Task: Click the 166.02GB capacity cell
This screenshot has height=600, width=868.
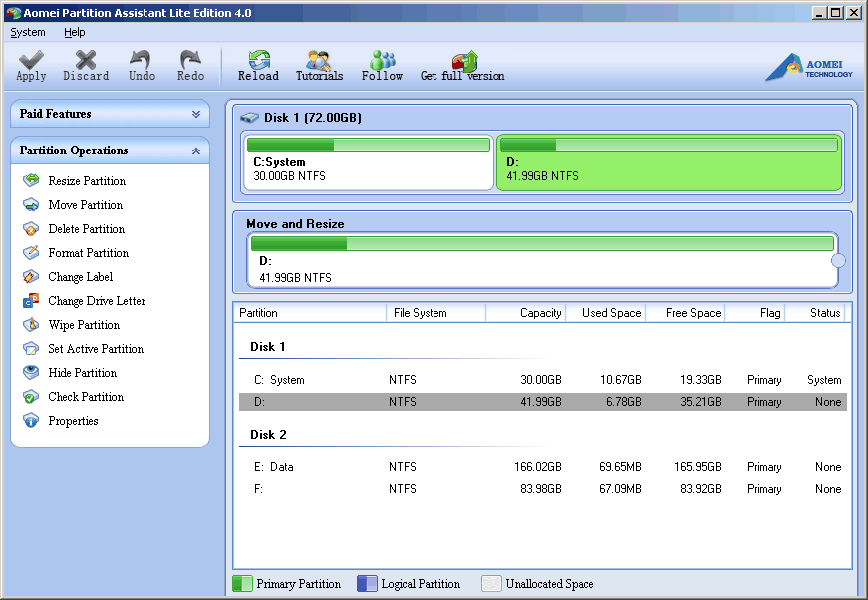Action: point(537,467)
